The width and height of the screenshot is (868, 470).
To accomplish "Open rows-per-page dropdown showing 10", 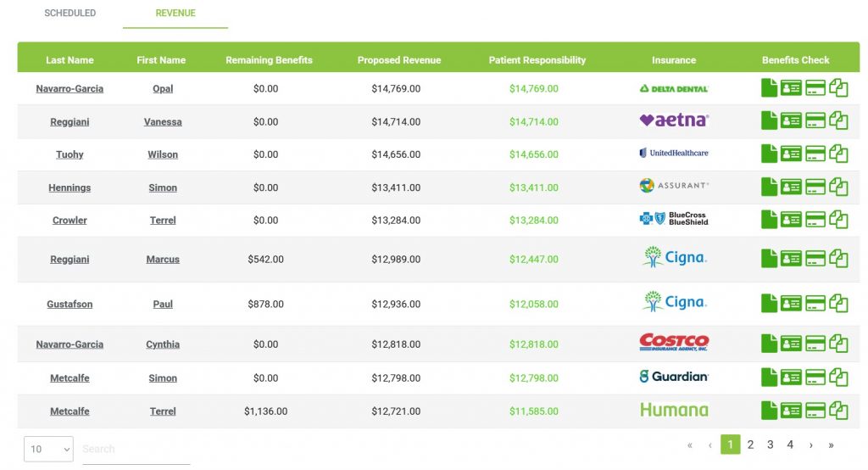I will (x=48, y=449).
